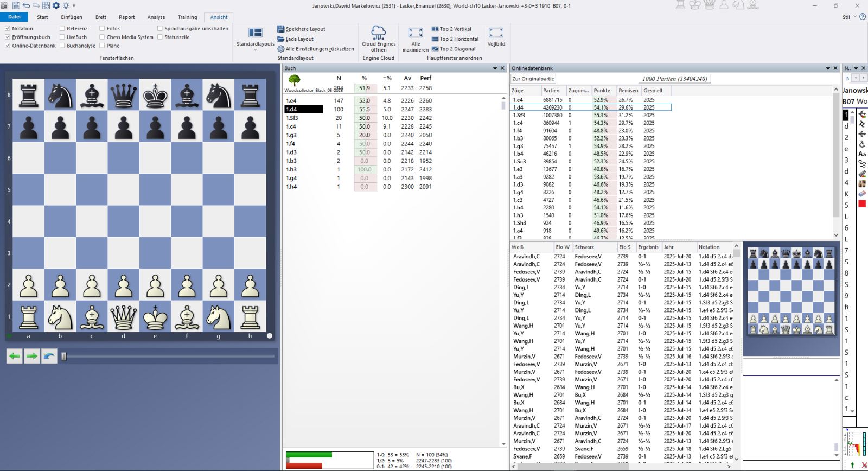Click the Speichere Layout icon
The width and height of the screenshot is (868, 471).
281,29
